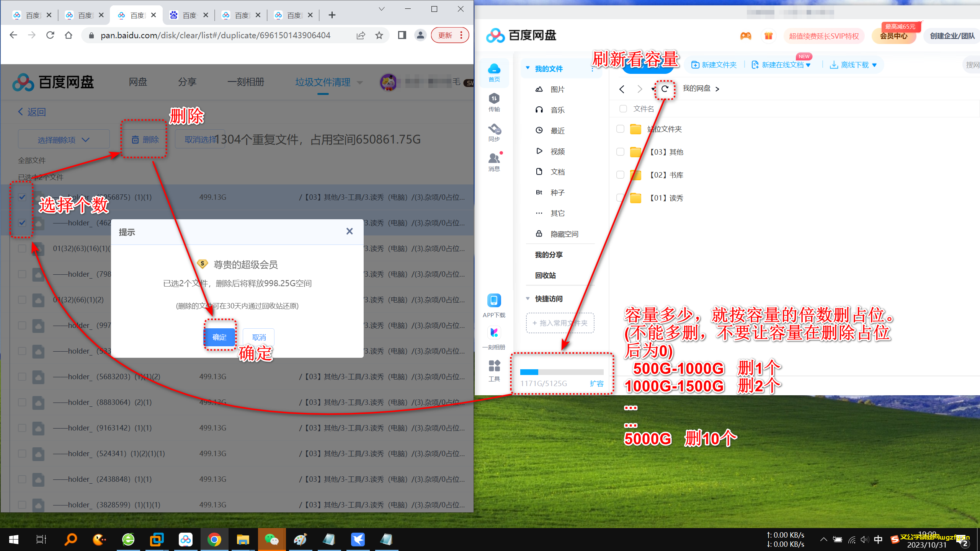
Task: Click the refresh icon beside 我的网盘
Action: [x=665, y=89]
